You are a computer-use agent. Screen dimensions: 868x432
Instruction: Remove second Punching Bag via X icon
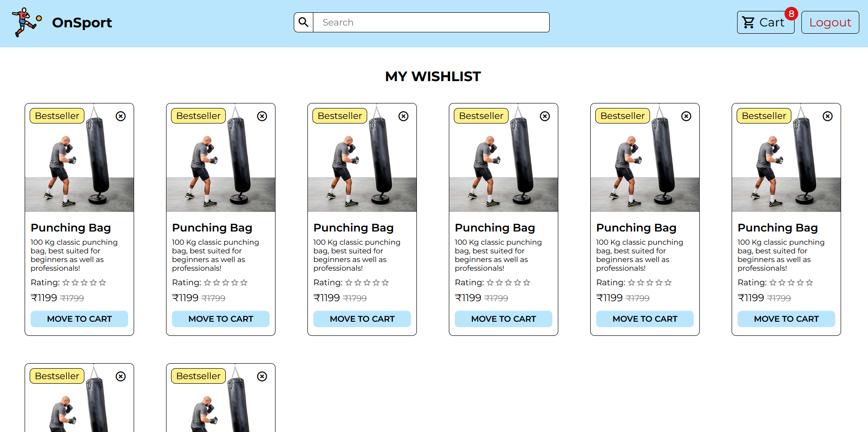point(262,116)
